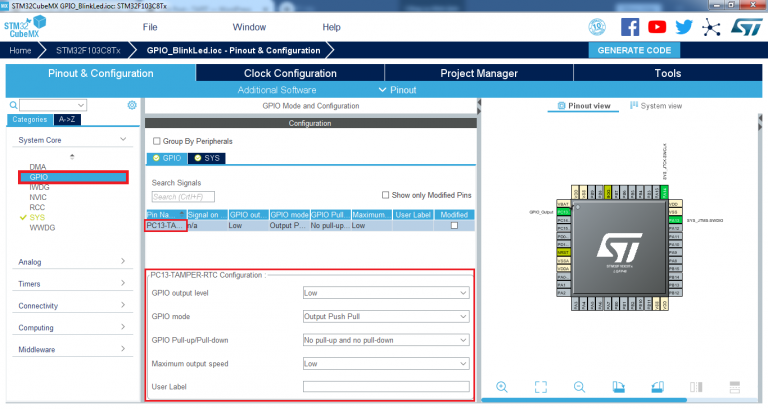The height and width of the screenshot is (409, 768).
Task: Open the Facebook page icon
Action: (x=630, y=27)
